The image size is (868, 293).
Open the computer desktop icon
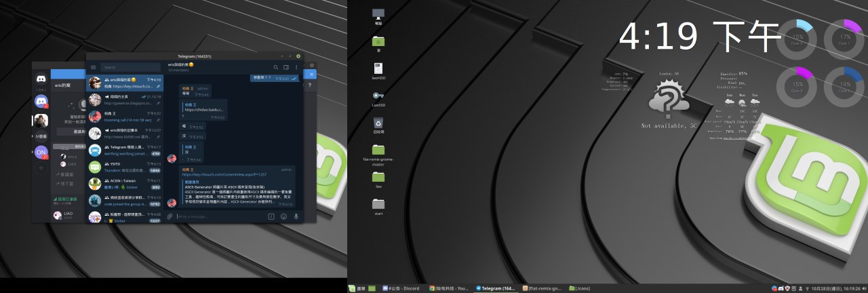click(x=378, y=16)
